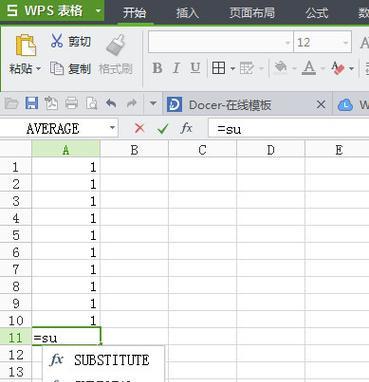Open the Docer-在线模板 tab
The image size is (369, 382).
point(230,105)
